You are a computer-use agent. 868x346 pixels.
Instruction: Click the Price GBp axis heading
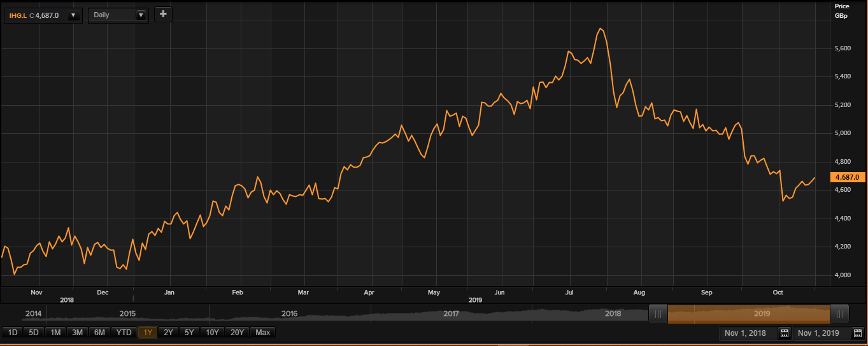(841, 10)
